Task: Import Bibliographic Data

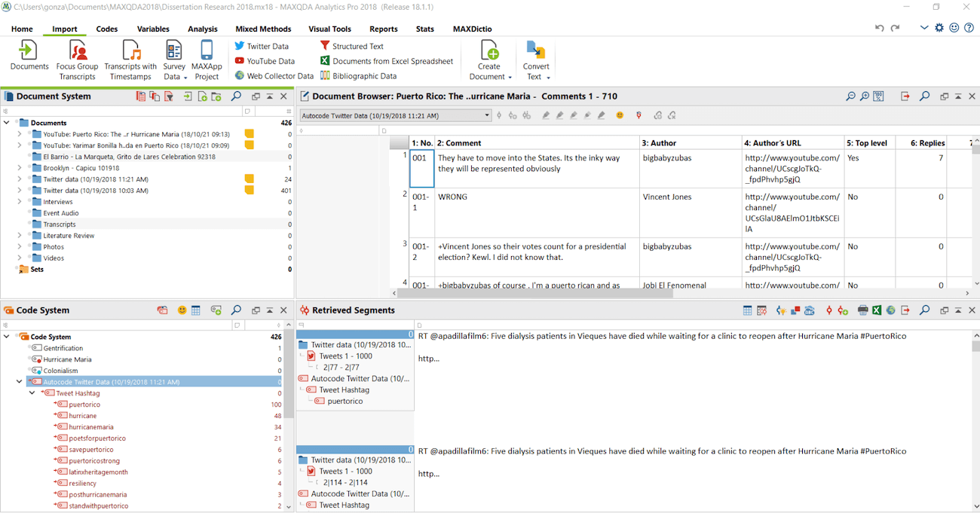Action: click(358, 76)
